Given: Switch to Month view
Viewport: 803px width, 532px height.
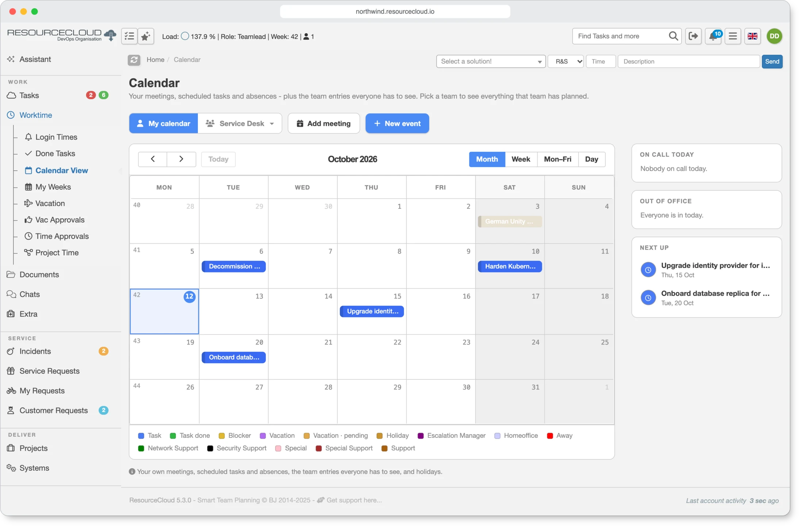Looking at the screenshot, I should pos(487,159).
